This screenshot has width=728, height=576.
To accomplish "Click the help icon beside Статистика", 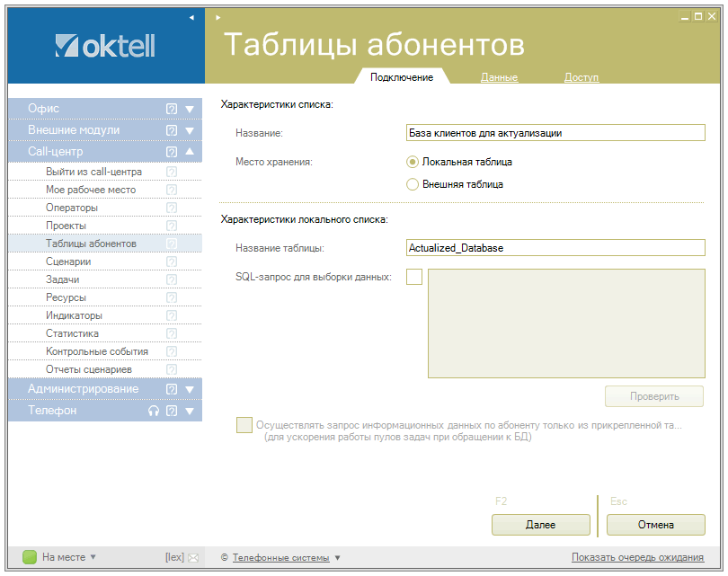I will (172, 333).
